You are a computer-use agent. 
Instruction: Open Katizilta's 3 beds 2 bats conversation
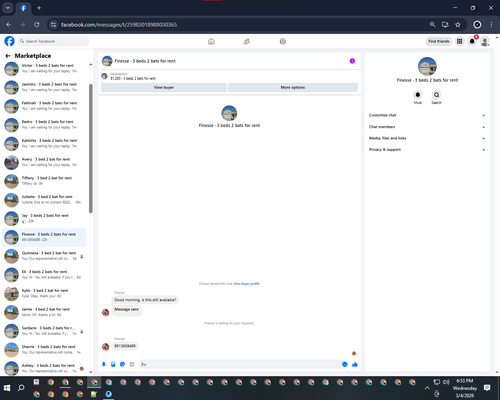click(44, 143)
